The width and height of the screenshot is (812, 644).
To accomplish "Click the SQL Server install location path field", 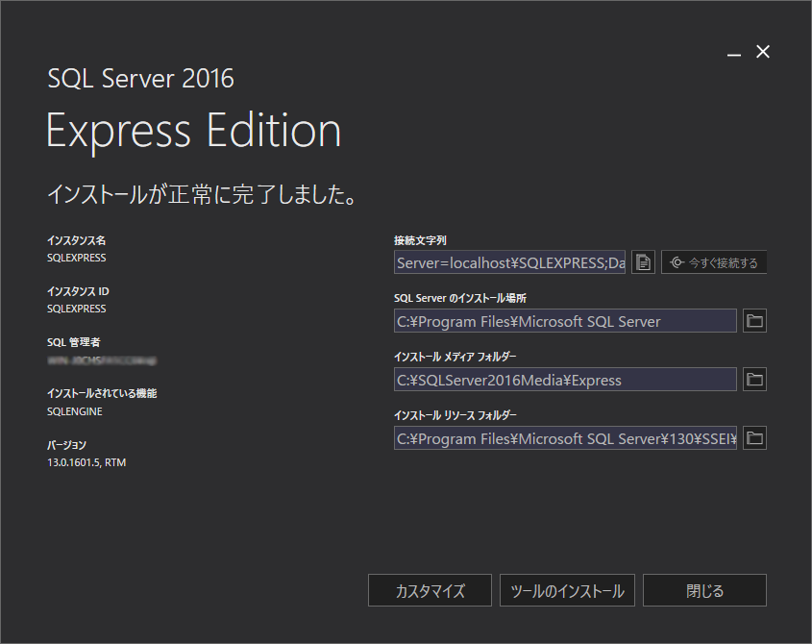I will click(565, 321).
